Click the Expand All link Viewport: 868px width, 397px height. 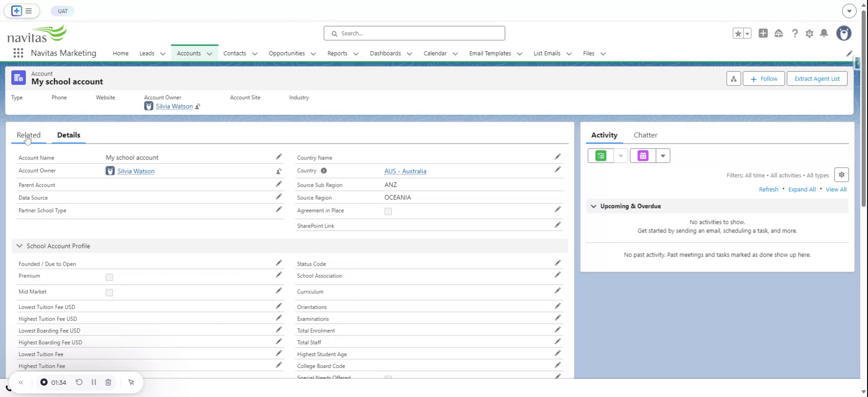802,189
